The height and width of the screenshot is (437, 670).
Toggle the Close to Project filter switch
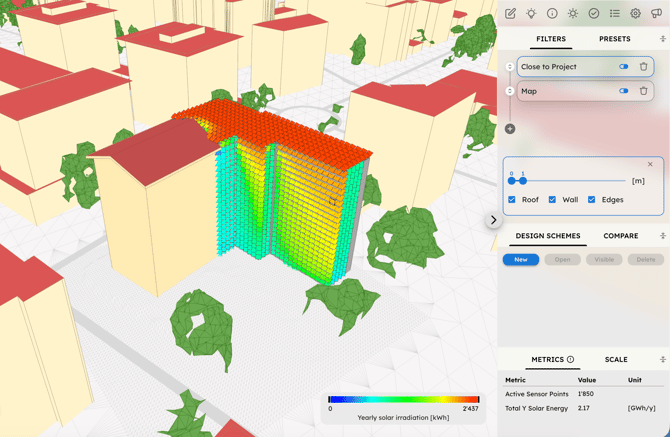623,67
